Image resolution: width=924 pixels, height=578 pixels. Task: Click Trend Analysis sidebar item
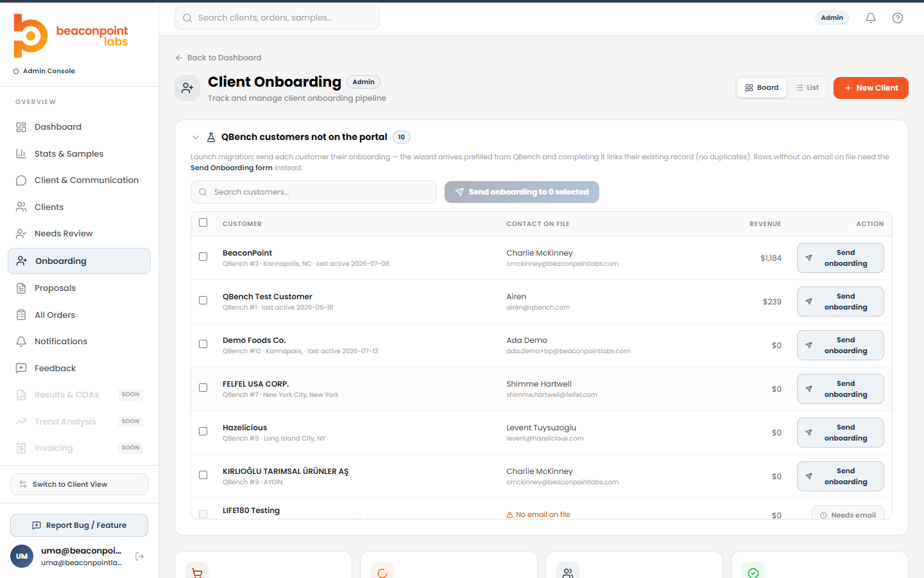pos(80,422)
